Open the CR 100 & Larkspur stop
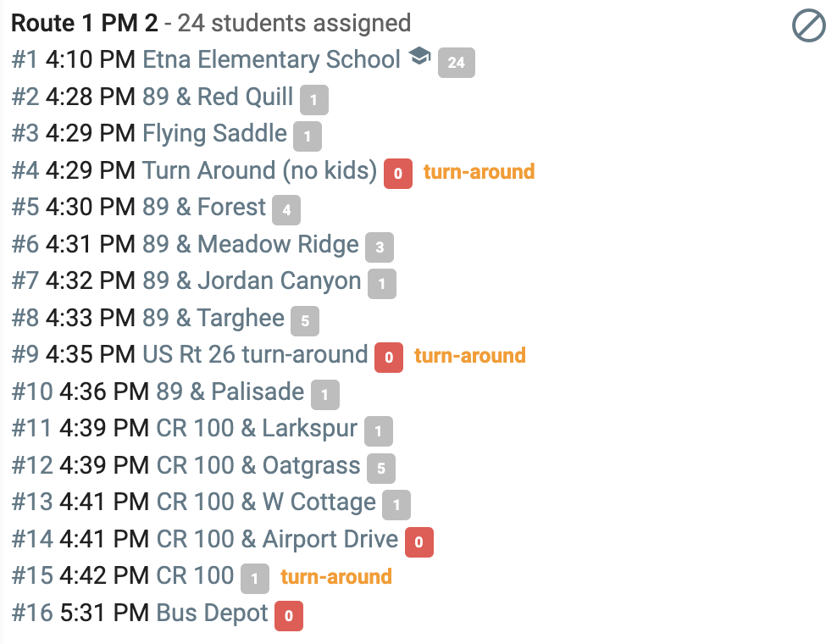This screenshot has height=644, width=837. click(257, 428)
